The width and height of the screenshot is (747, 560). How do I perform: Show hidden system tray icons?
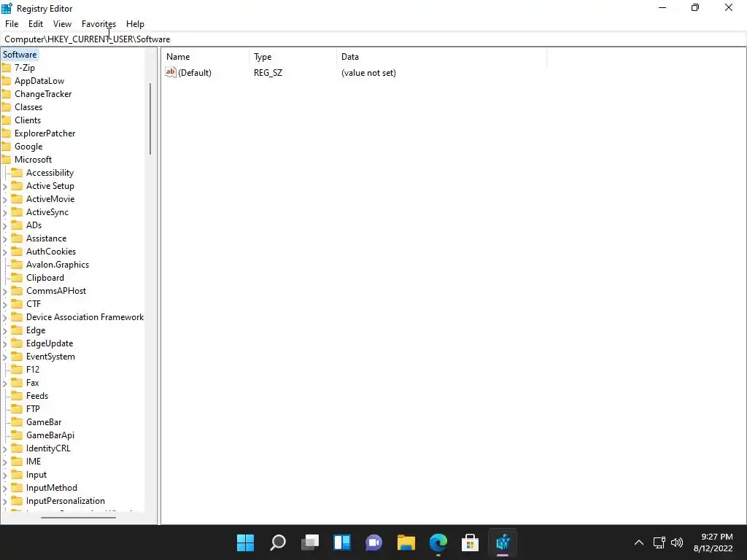639,542
